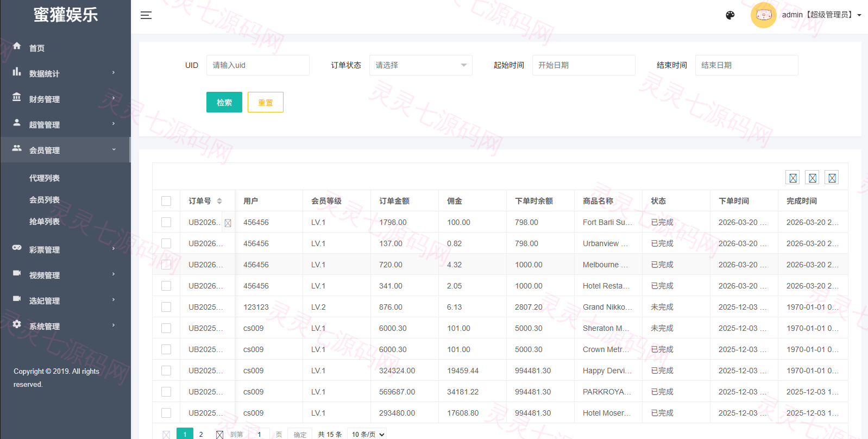Open 抢单列表 in sidebar
Screen dimensions: 868x439
tap(45, 222)
